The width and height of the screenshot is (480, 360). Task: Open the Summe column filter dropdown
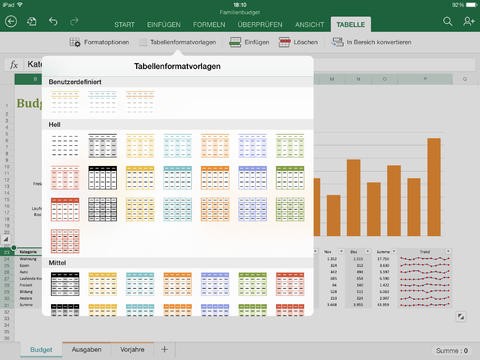pos(394,251)
